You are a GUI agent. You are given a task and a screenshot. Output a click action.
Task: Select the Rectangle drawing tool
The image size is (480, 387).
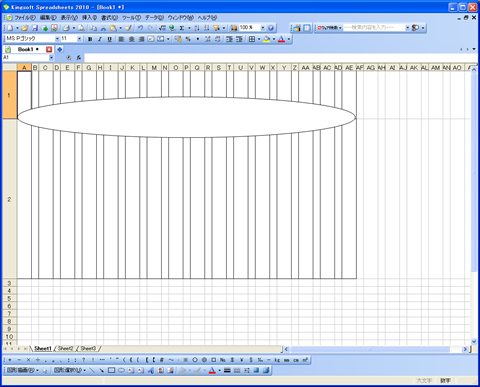pos(112,370)
